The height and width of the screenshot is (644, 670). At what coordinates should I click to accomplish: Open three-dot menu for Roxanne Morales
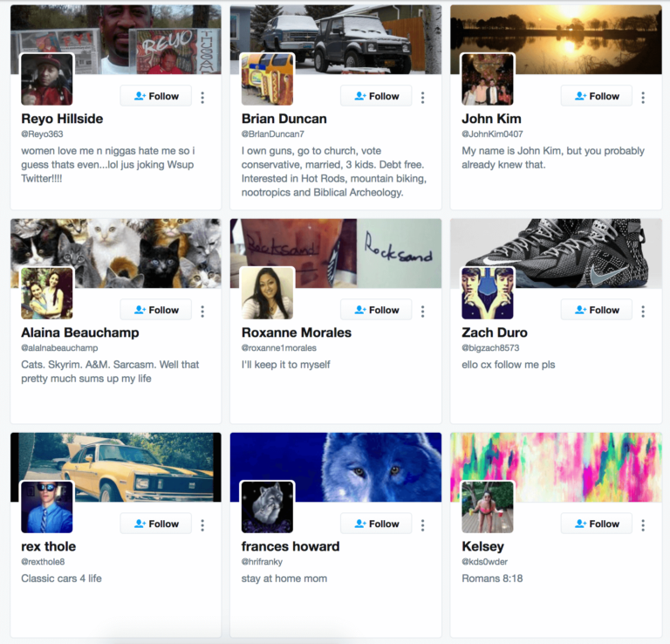coord(422,312)
